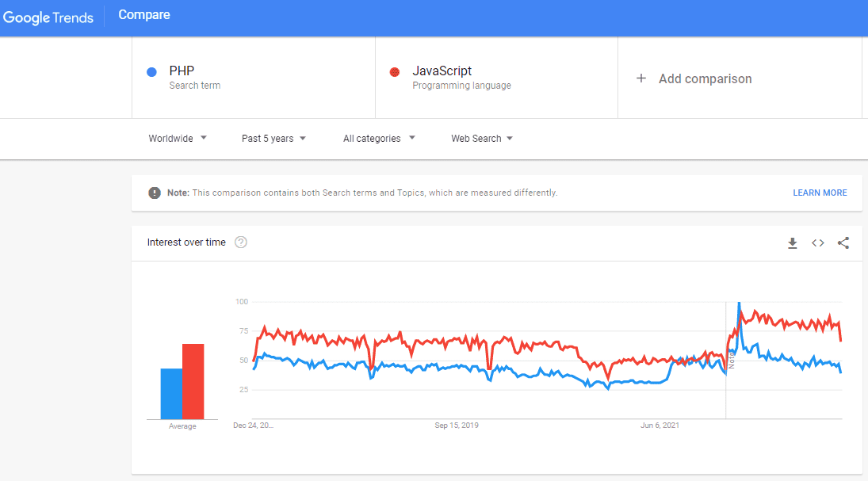Click the blue PHP color dot
The width and height of the screenshot is (868, 481).
[152, 72]
